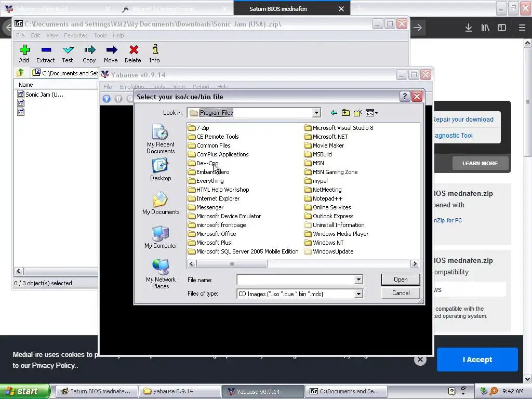This screenshot has height=399, width=532.
Task: Switch to Saturn BIOS mednafen taskbar item
Action: pyautogui.click(x=96, y=391)
